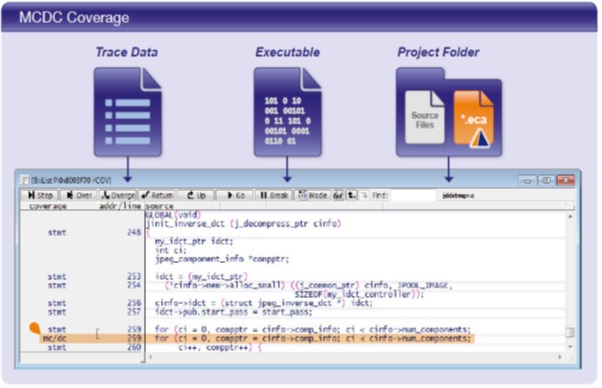This screenshot has width=602, height=388.
Task: Start execution with the Go button
Action: point(235,195)
